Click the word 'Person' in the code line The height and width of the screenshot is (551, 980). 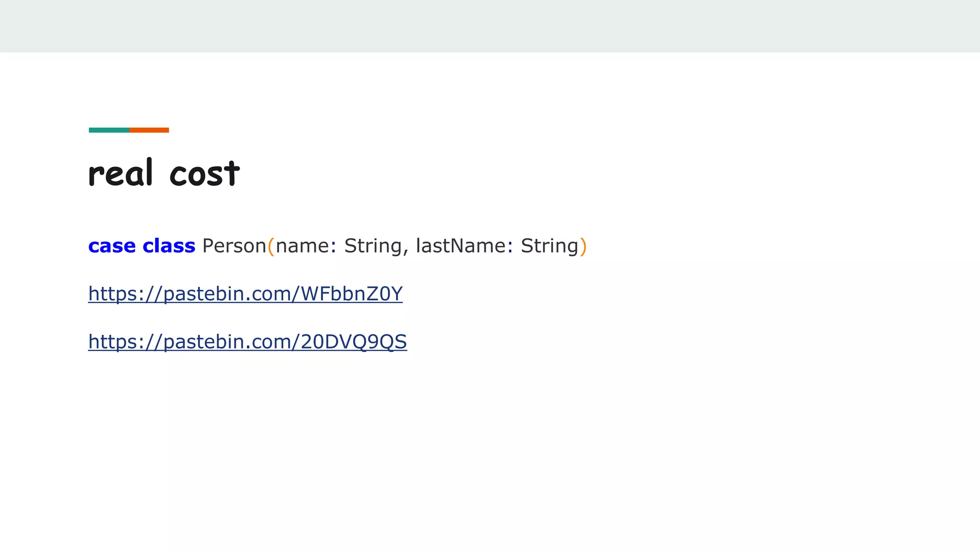point(234,246)
